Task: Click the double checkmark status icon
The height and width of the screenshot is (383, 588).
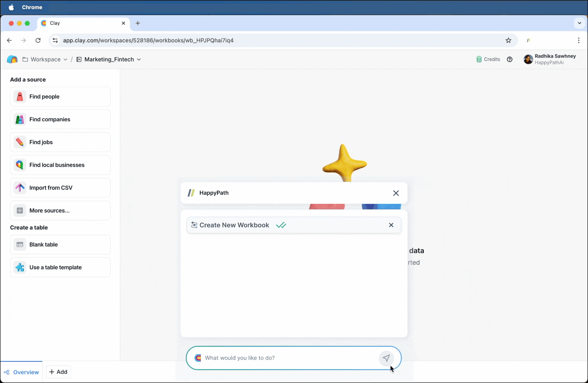Action: [281, 225]
